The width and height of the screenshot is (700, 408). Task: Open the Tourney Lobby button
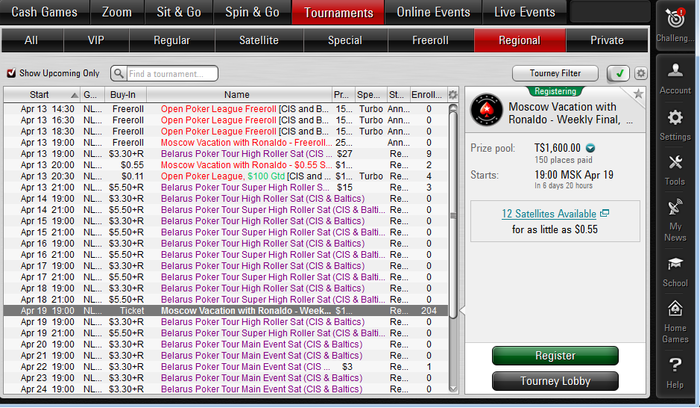(x=555, y=381)
